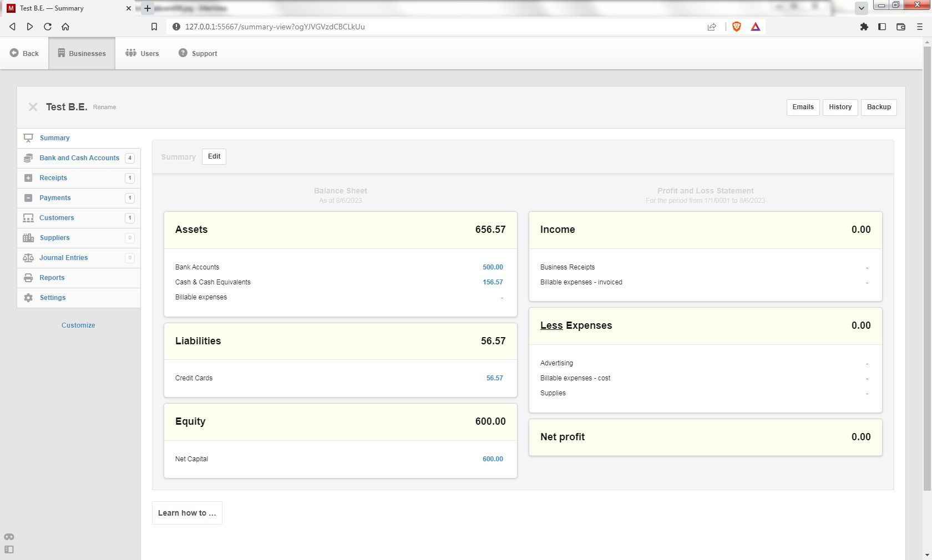The image size is (932, 560).
Task: Click the Bank and Cash Accounts coins icon
Action: click(x=28, y=158)
